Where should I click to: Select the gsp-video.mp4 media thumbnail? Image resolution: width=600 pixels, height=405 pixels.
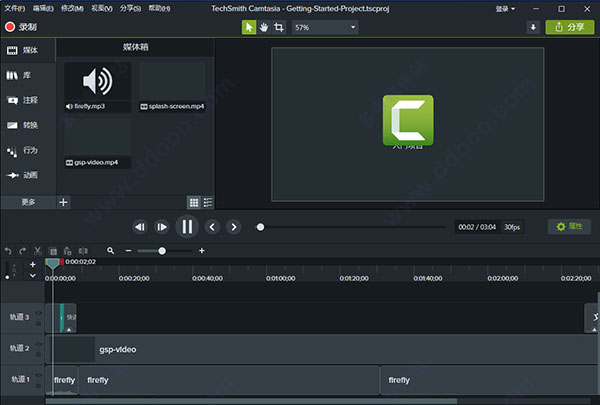point(98,143)
